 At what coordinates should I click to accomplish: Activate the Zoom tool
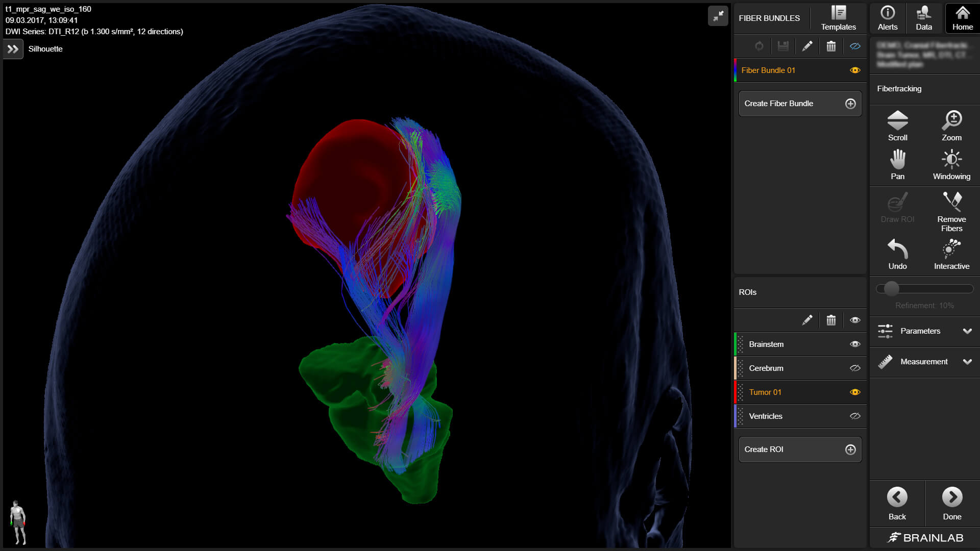(951, 125)
